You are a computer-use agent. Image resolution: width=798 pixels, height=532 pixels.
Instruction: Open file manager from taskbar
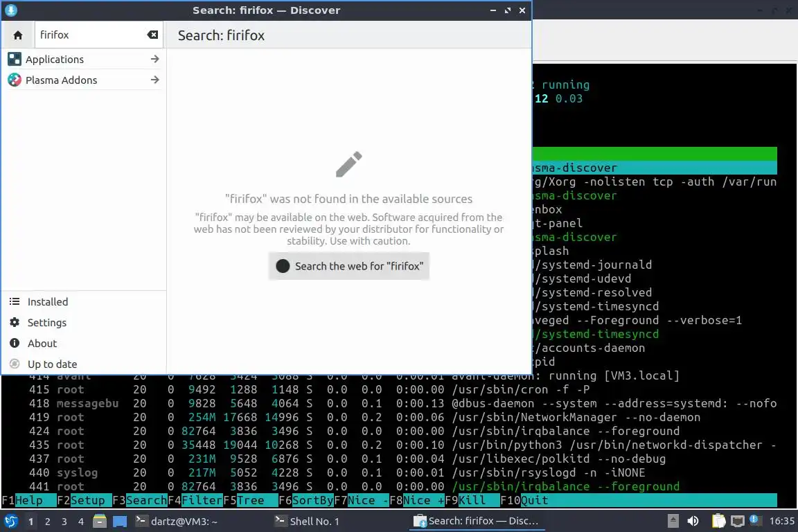coord(100,522)
